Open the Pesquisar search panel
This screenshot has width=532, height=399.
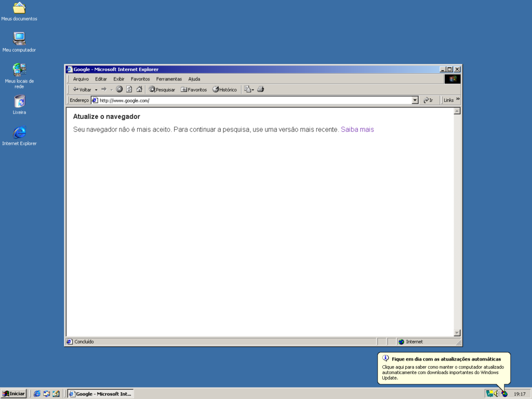(x=162, y=89)
